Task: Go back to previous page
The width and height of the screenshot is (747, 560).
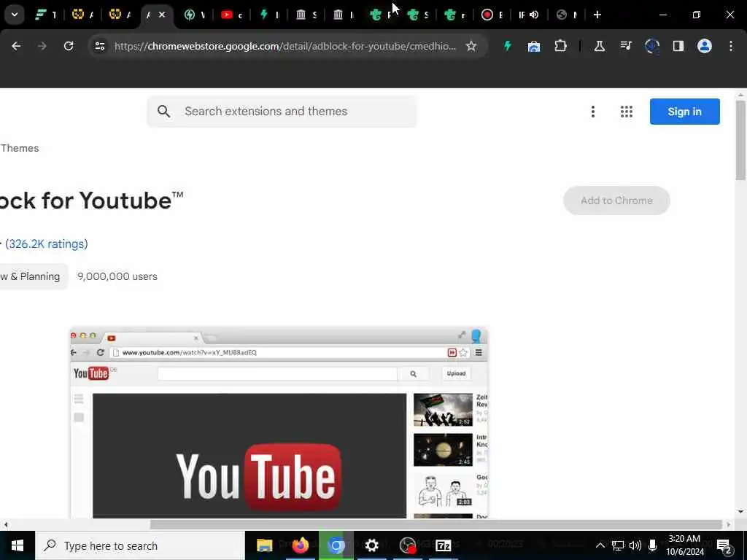Action: pos(16,46)
